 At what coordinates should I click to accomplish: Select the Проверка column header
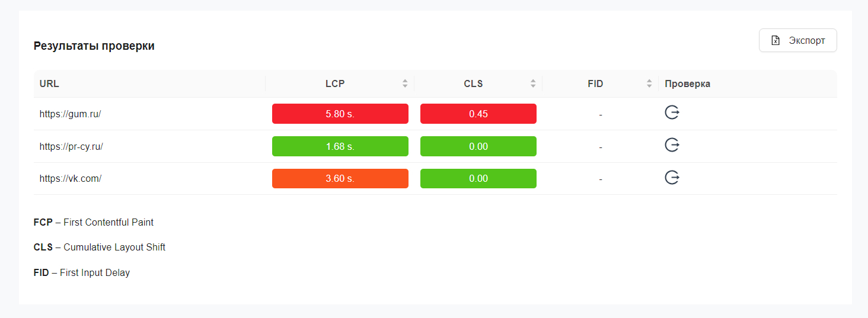(x=687, y=83)
